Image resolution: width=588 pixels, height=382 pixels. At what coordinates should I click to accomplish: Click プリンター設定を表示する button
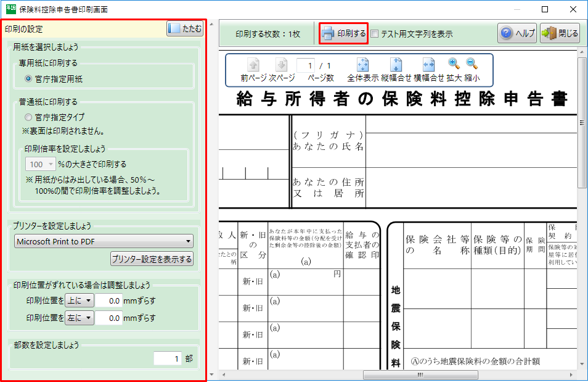click(152, 258)
